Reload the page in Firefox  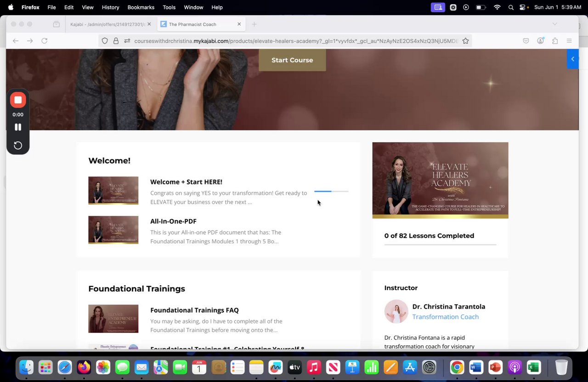(x=45, y=41)
